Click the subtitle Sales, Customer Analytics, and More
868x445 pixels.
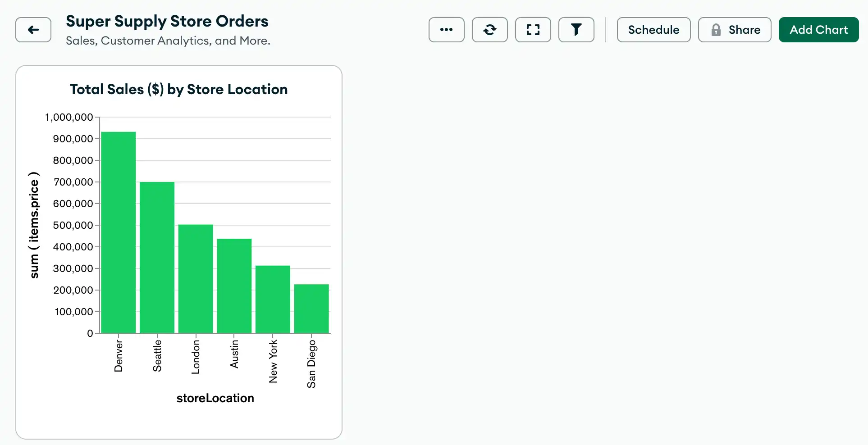pos(168,41)
